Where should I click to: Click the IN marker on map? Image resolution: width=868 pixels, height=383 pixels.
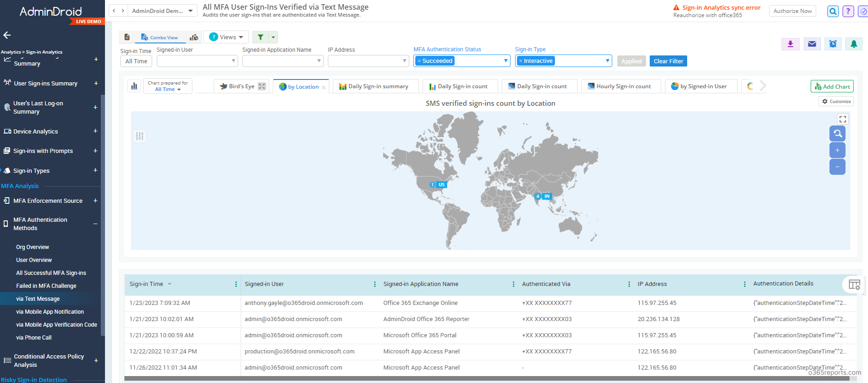click(543, 196)
